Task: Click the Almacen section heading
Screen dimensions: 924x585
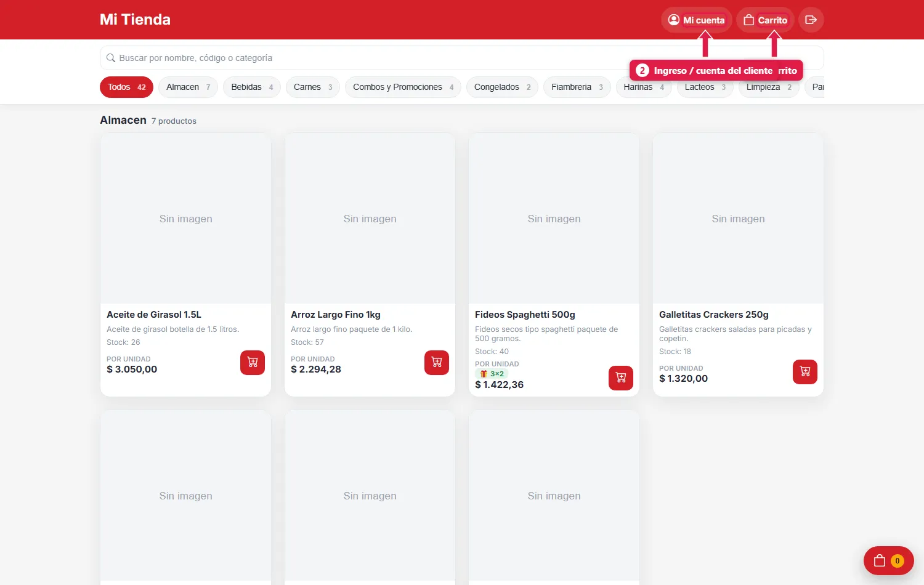Action: pos(123,120)
